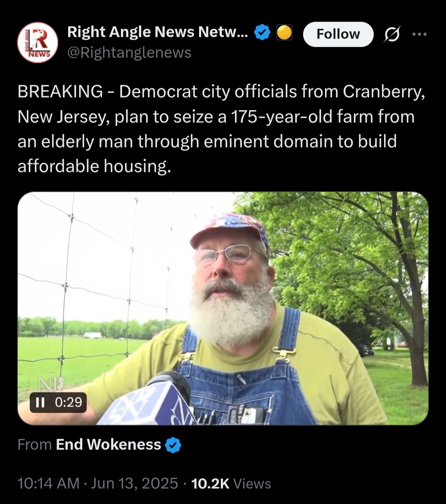Open the three-dot more options menu
The height and width of the screenshot is (504, 446).
[420, 35]
